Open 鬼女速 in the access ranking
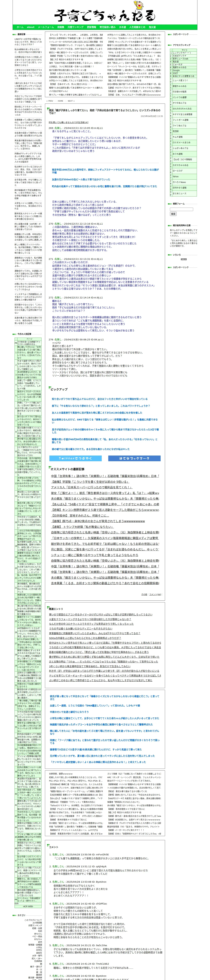The height and width of the screenshot is (980, 210). point(175,61)
